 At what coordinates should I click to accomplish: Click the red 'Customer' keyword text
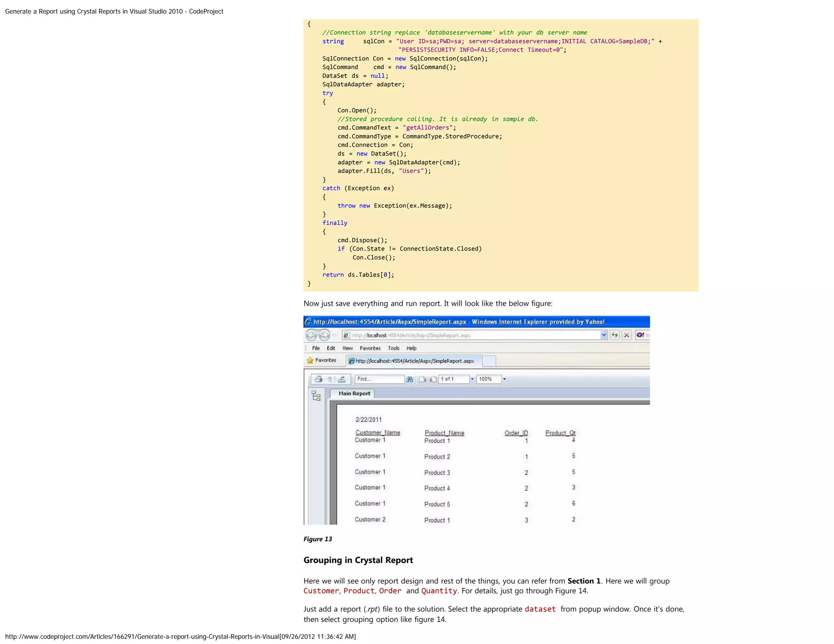[x=321, y=591]
